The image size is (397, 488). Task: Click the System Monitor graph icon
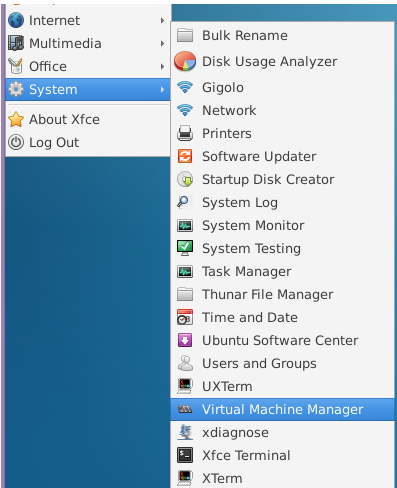click(185, 225)
